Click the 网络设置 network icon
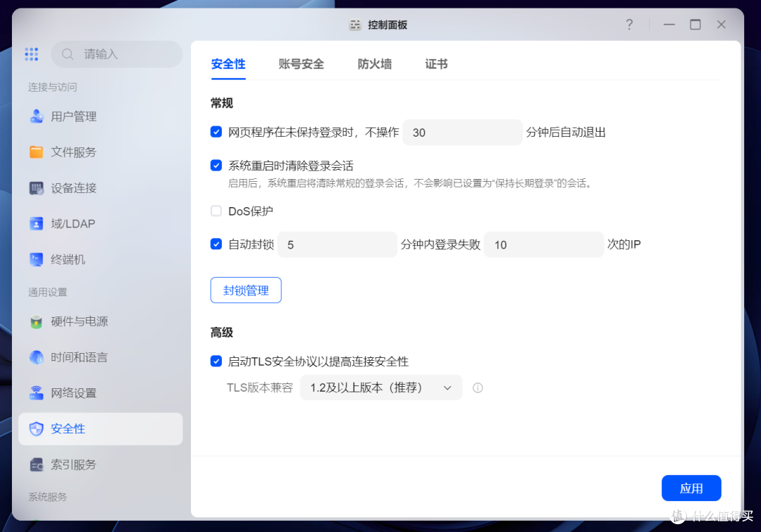 pyautogui.click(x=37, y=392)
